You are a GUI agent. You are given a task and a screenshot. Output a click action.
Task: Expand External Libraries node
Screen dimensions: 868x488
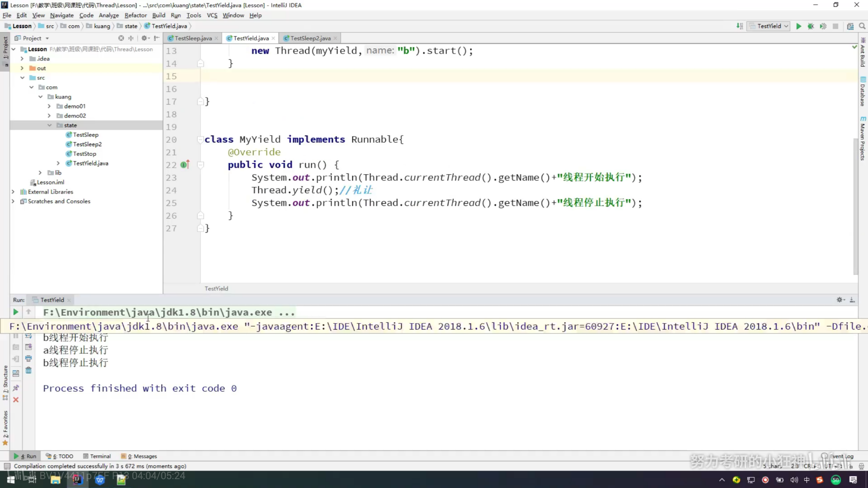[13, 192]
